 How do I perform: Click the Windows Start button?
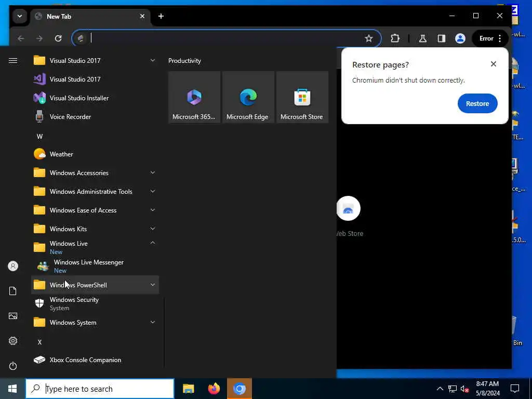[12, 389]
